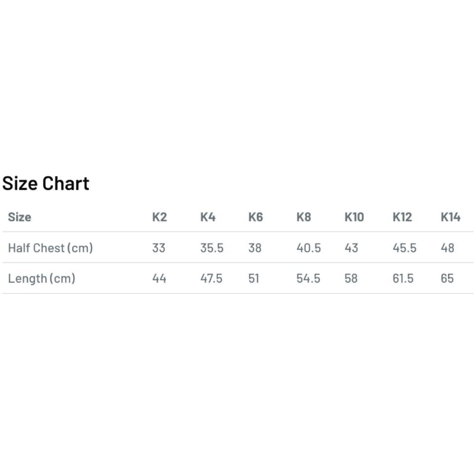This screenshot has width=476, height=476.
Task: Click the 65 length value
Action: 447,278
